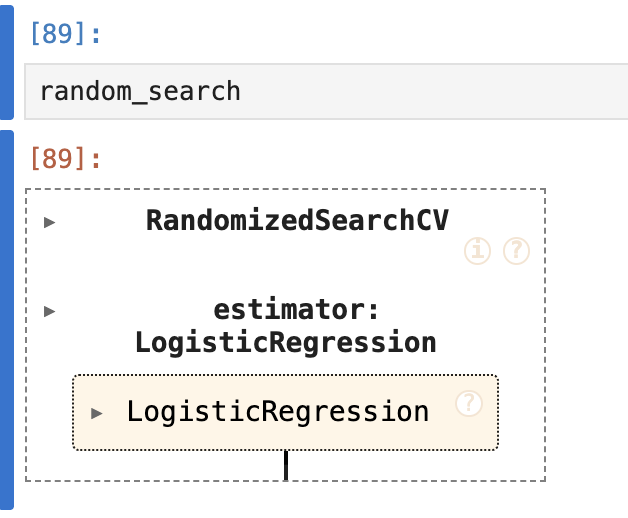Screen dimensions: 628x518
Task: Collapse output via blue bar beside it
Action: click(6, 320)
